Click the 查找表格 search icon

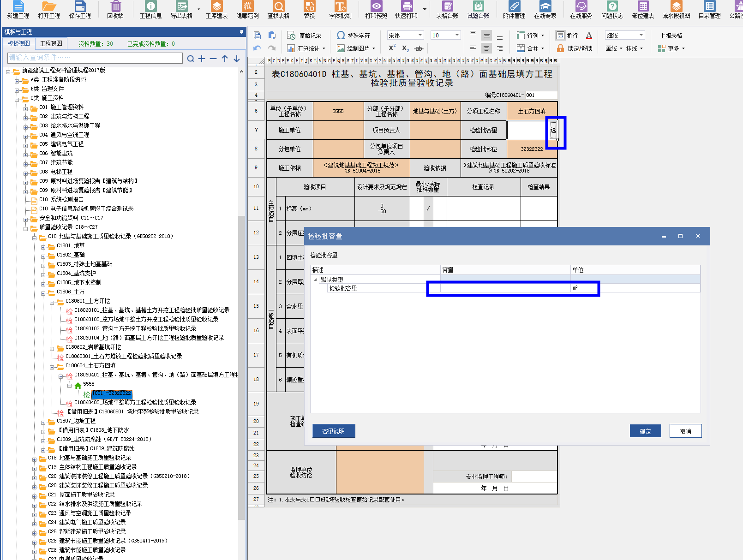(x=279, y=10)
